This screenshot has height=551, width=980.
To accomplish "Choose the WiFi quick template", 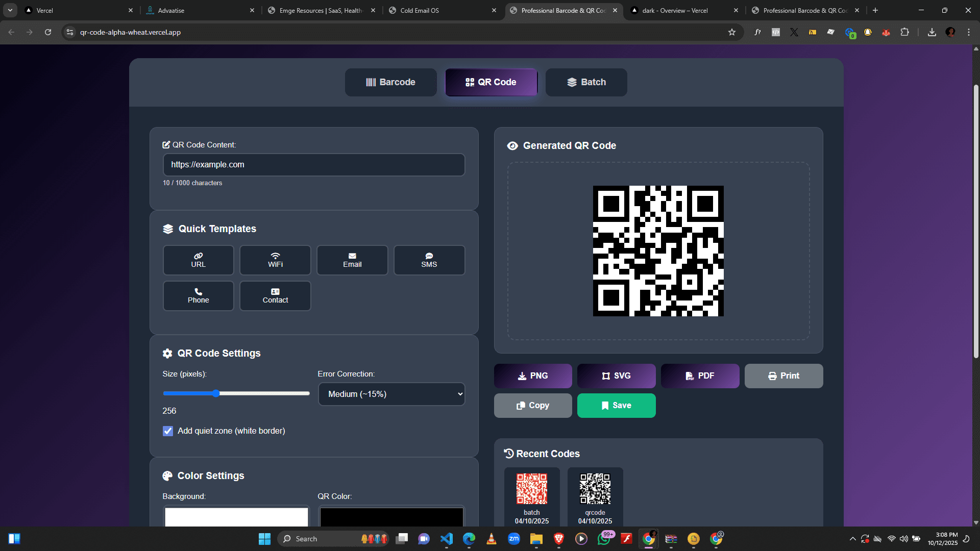I will click(275, 260).
